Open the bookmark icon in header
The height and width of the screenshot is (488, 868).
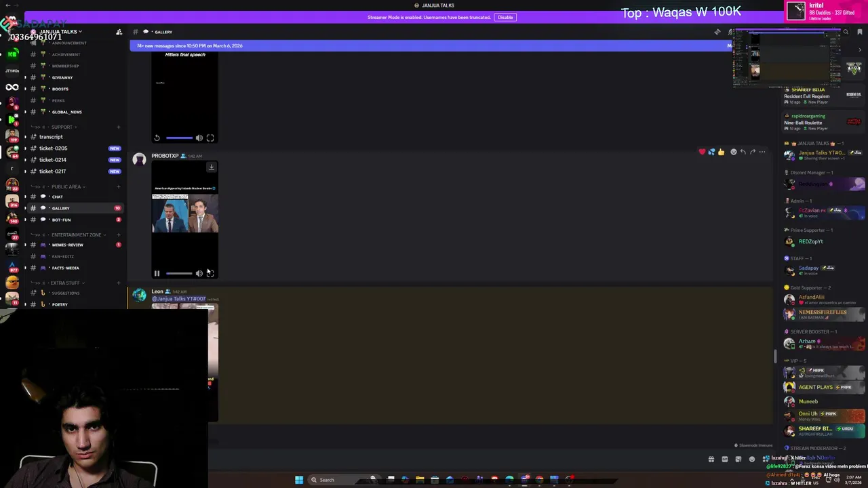(860, 32)
